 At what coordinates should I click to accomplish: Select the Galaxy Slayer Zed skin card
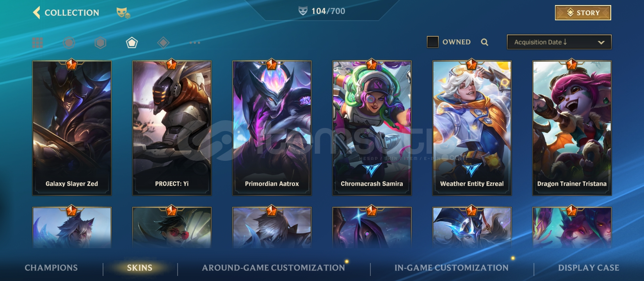(72, 128)
